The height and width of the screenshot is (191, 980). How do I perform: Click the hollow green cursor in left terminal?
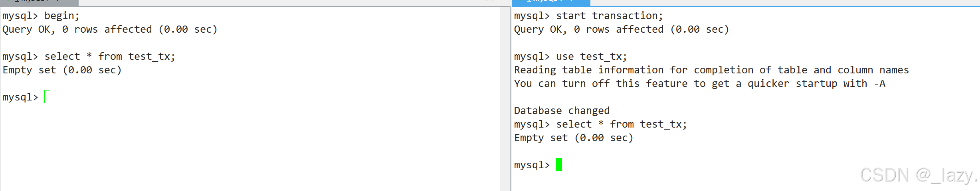pyautogui.click(x=48, y=97)
